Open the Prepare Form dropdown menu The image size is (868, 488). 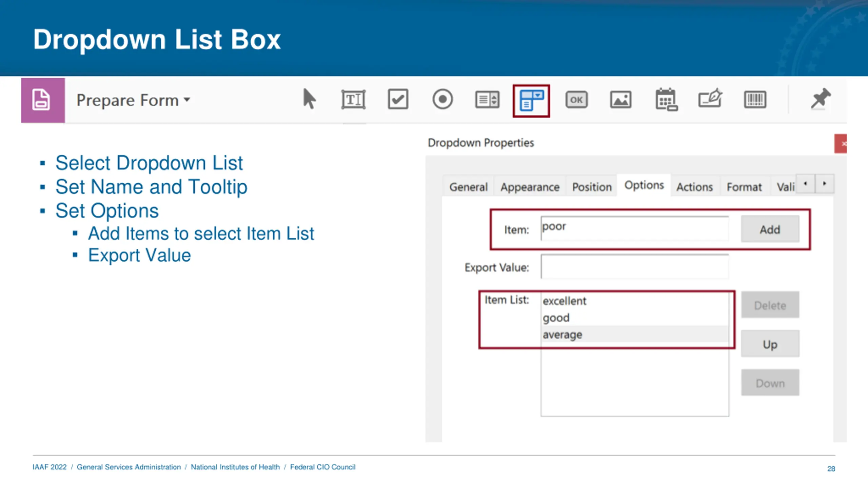(134, 100)
